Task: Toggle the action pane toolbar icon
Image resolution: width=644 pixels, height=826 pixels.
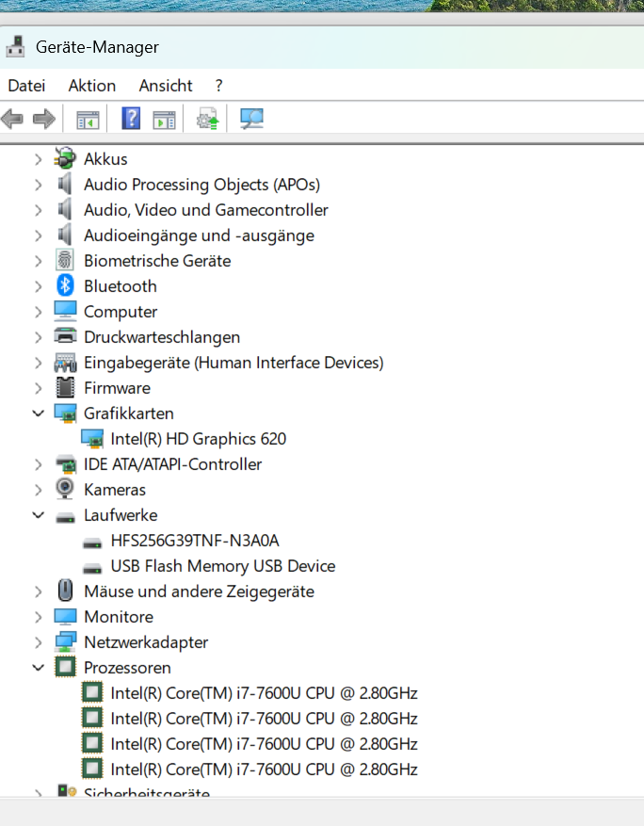Action: tap(164, 119)
